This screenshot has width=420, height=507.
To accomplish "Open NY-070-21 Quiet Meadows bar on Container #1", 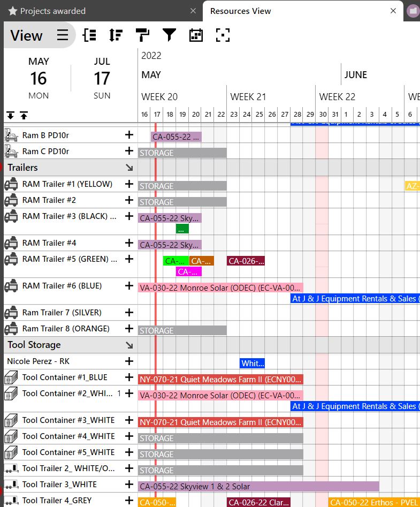I will click(x=220, y=379).
